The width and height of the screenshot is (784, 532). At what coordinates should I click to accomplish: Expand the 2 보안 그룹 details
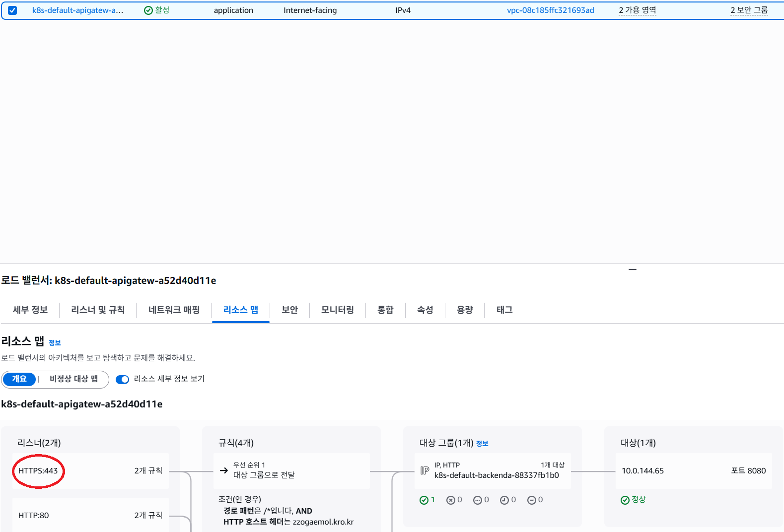coord(749,10)
